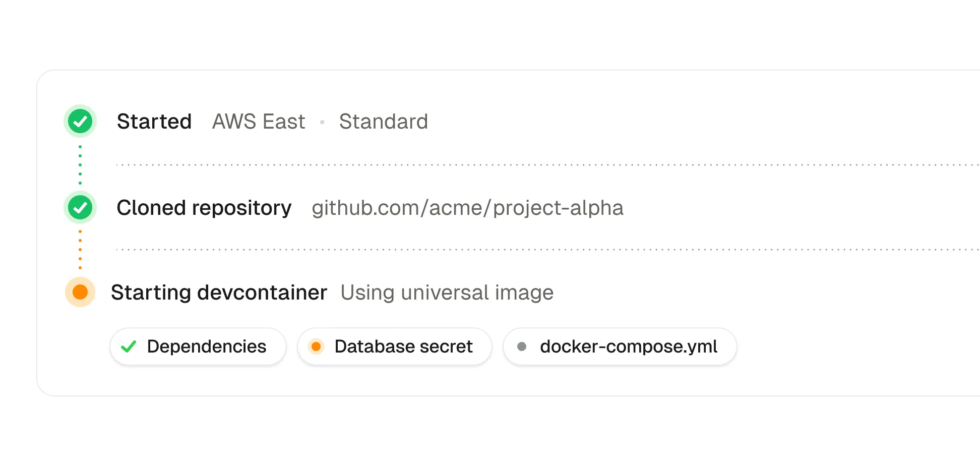Click the orange in-progress dot beside Starting devcontainer
Image resolution: width=980 pixels, height=466 pixels.
(x=80, y=292)
